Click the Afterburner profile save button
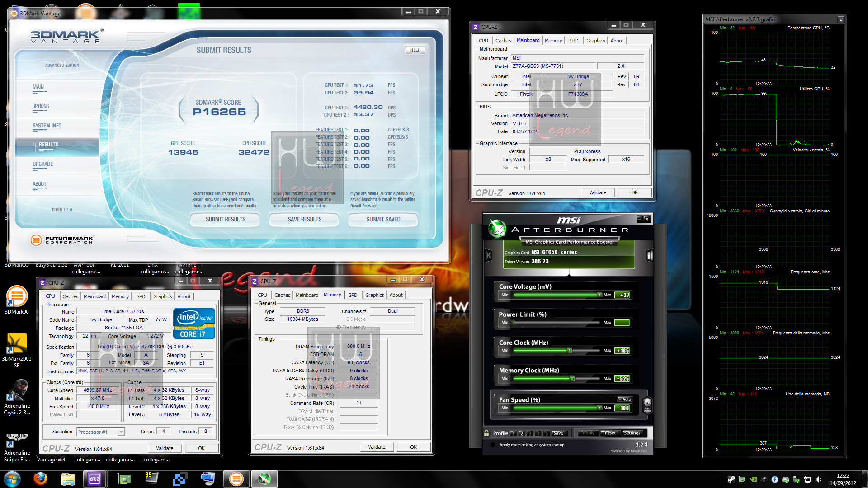 (x=559, y=433)
